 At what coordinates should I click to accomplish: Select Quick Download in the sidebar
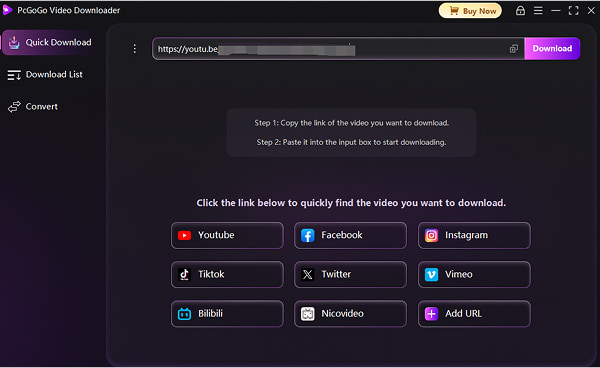coord(49,42)
